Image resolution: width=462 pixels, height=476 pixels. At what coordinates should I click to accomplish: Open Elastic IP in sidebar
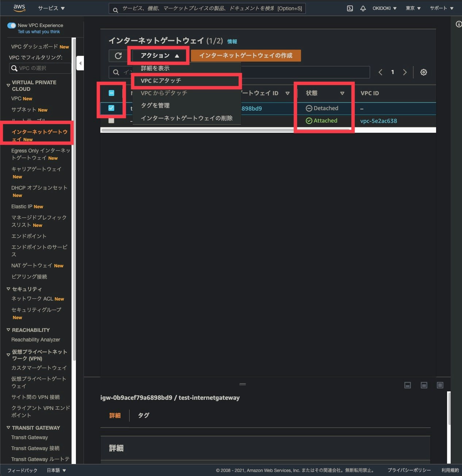(22, 206)
